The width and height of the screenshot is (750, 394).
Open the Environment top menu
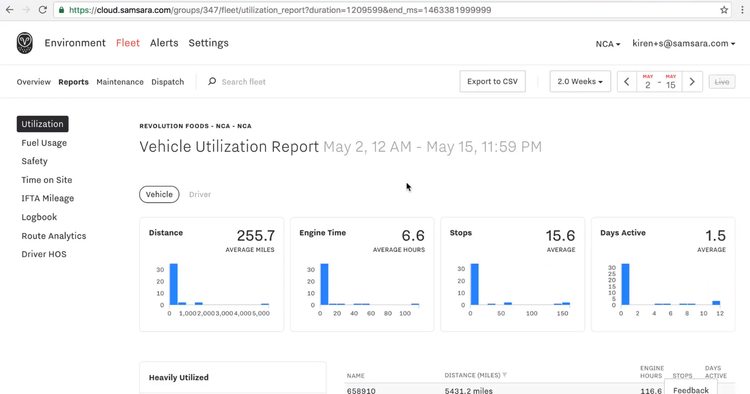[75, 43]
